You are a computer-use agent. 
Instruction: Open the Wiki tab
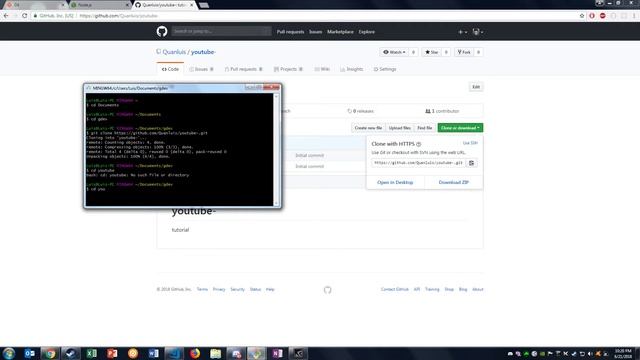pyautogui.click(x=322, y=69)
